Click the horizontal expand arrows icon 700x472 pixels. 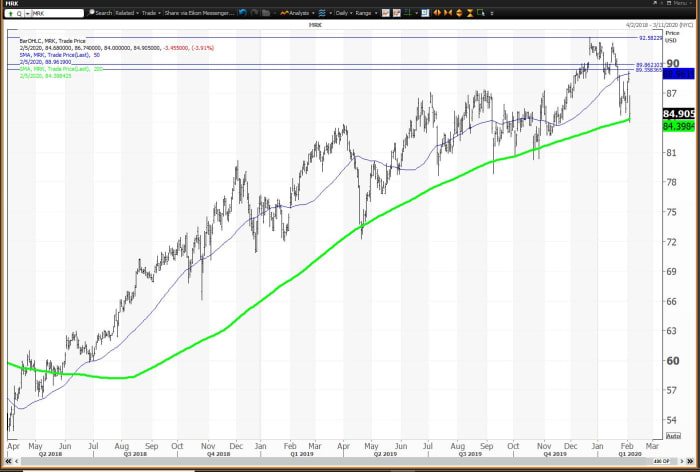pyautogui.click(x=436, y=13)
